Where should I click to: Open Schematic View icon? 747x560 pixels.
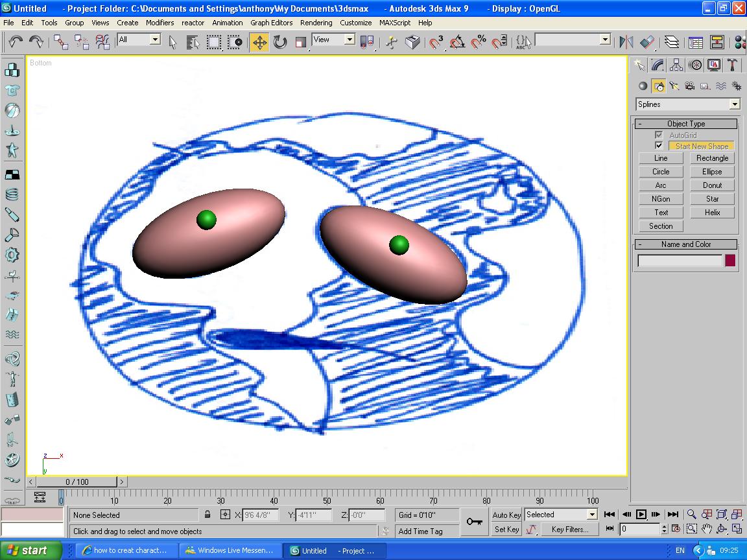pos(717,42)
